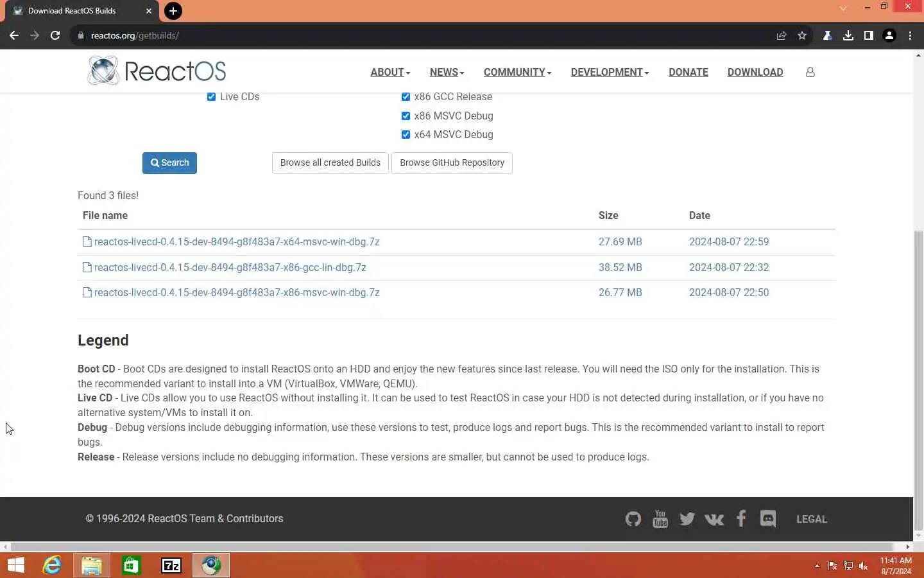
Task: Open the VK icon in footer
Action: 714,519
